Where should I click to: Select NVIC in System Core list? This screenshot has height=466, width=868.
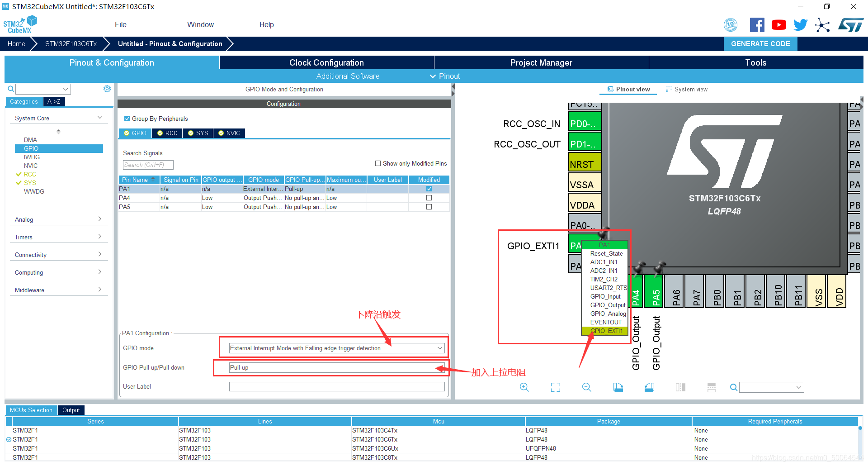31,166
